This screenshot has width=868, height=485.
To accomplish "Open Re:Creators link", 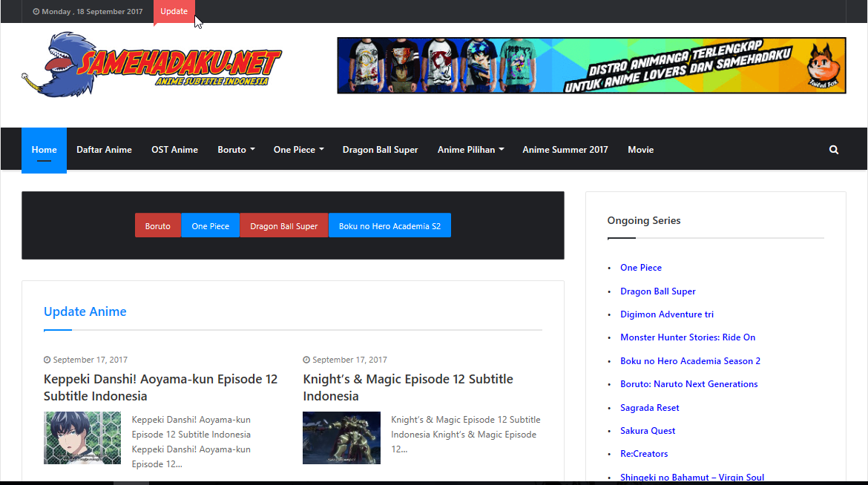I will (x=644, y=453).
